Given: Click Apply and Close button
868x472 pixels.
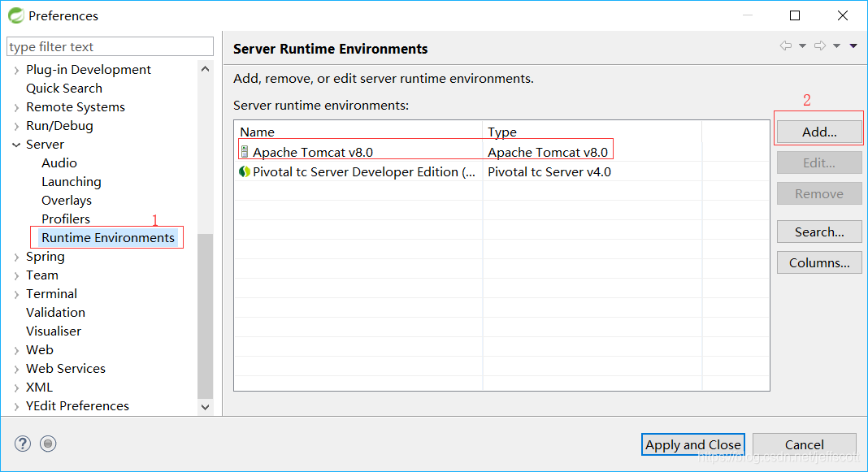Looking at the screenshot, I should coord(693,444).
